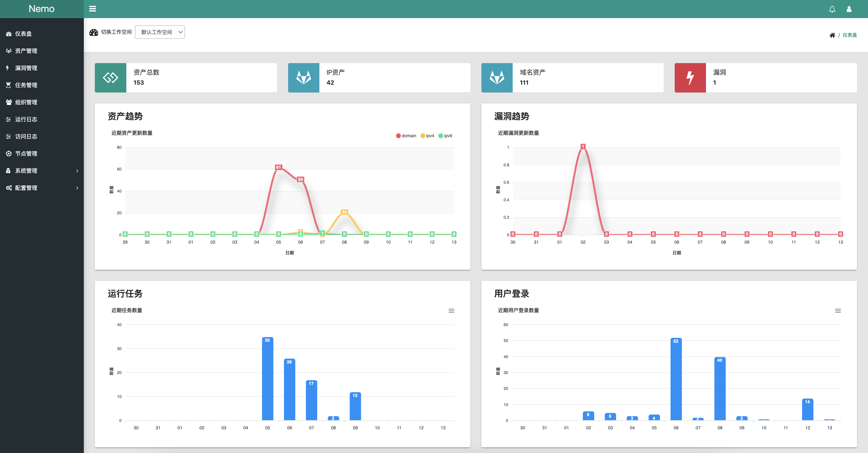Open the workspace dropdown selector
Screen dimensions: 868x453
(160, 32)
